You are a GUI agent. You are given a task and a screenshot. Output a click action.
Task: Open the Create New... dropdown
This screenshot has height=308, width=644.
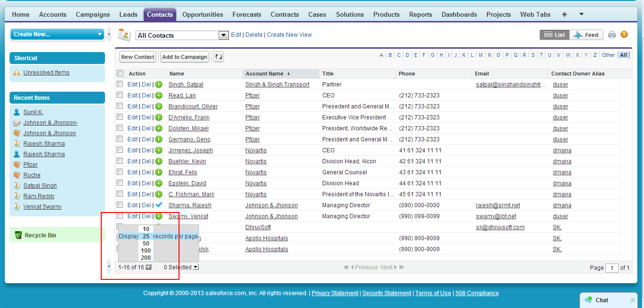tap(57, 34)
